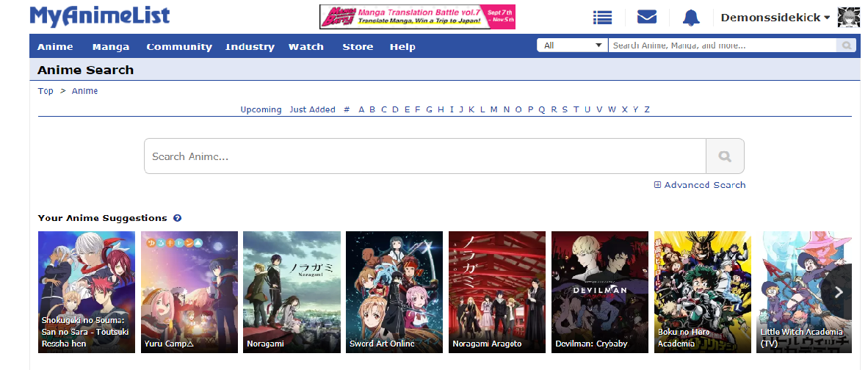Viewport: 868px width, 370px height.
Task: Open the Help menu
Action: coord(402,46)
